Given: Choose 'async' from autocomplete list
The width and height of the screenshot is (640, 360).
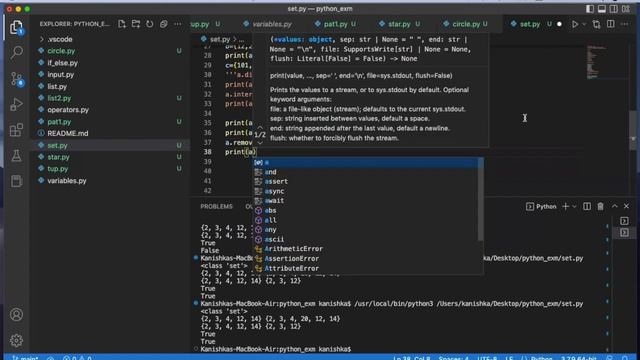Looking at the screenshot, I should click(x=367, y=191).
